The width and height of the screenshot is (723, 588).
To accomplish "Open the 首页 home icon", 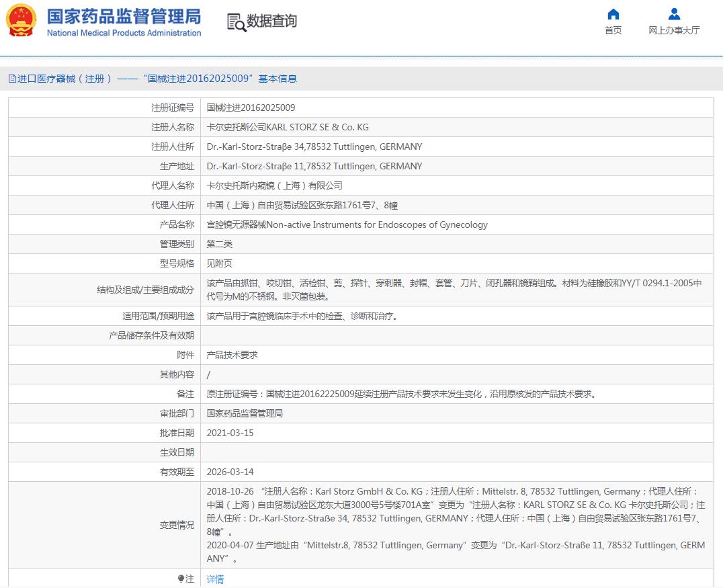I will (x=613, y=14).
